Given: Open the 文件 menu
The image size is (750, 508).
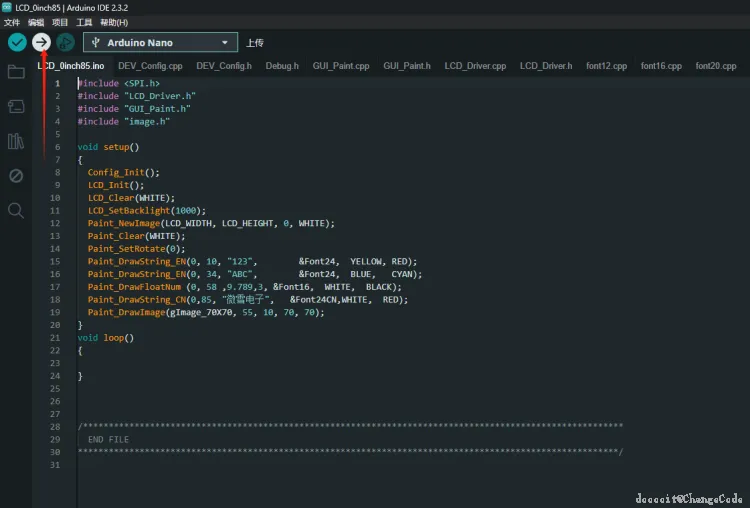Looking at the screenshot, I should [12, 22].
